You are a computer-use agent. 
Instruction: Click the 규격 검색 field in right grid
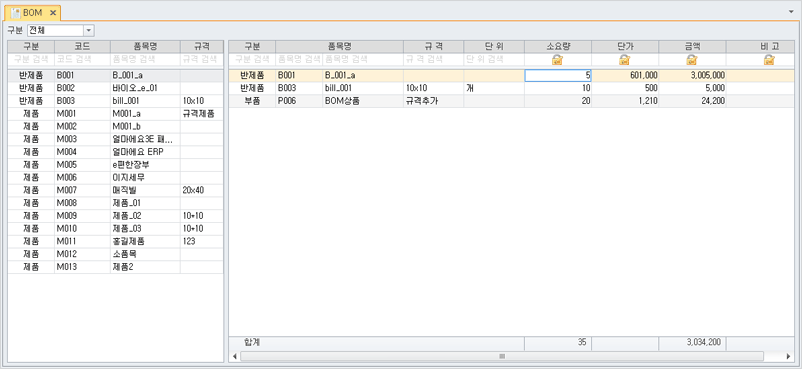(x=434, y=59)
